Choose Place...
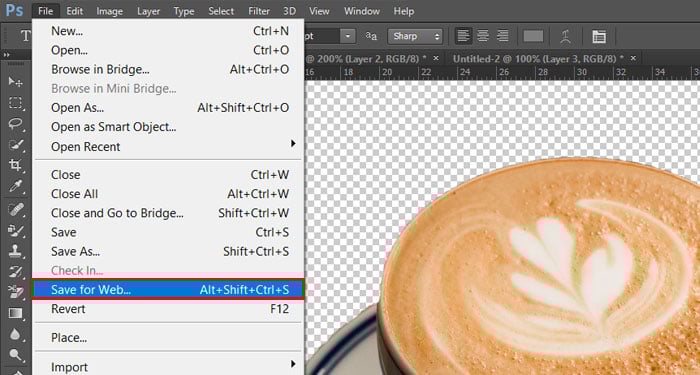The height and width of the screenshot is (375, 700). tap(168, 338)
